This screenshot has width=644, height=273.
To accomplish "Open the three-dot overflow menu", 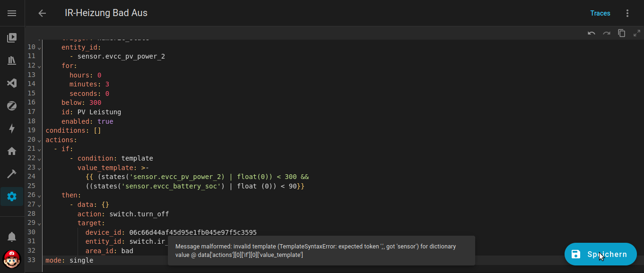I will click(627, 13).
